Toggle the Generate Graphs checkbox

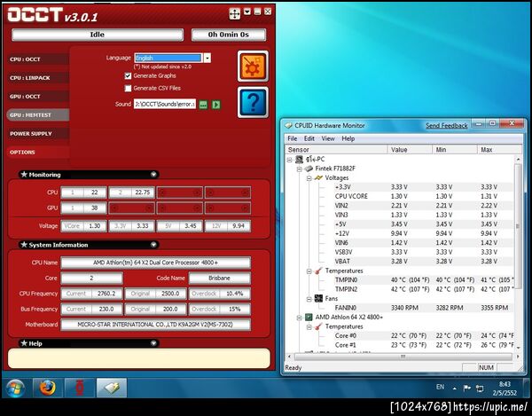[x=128, y=76]
